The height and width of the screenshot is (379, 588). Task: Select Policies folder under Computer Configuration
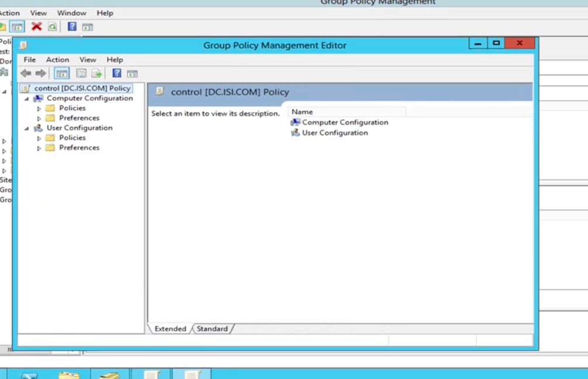pos(72,108)
